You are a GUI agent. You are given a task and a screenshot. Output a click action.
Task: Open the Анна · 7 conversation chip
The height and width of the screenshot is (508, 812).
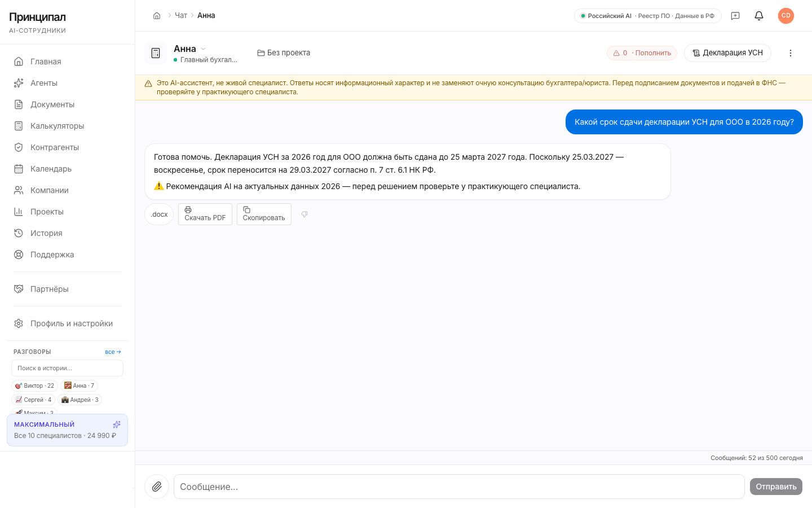click(79, 386)
